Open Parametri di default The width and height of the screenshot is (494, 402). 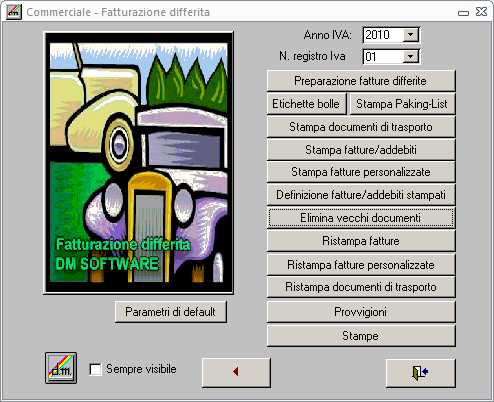[171, 312]
